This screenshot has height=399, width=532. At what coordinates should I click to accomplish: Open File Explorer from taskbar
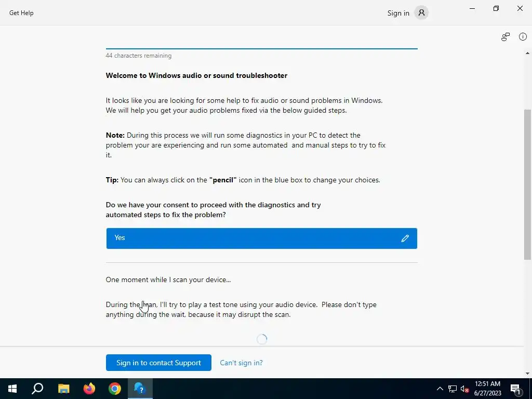(63, 389)
